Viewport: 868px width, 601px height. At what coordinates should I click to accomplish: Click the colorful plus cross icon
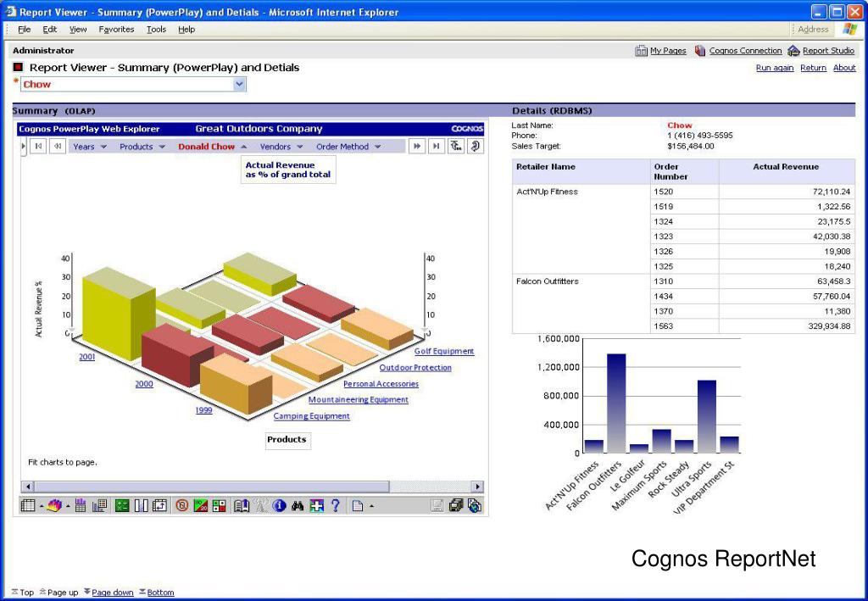tap(317, 505)
